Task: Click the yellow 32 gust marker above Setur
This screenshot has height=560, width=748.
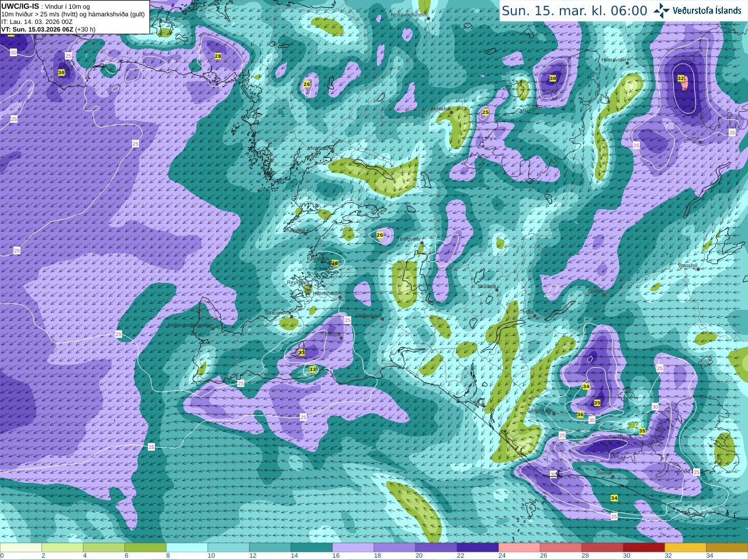Action: coord(681,78)
